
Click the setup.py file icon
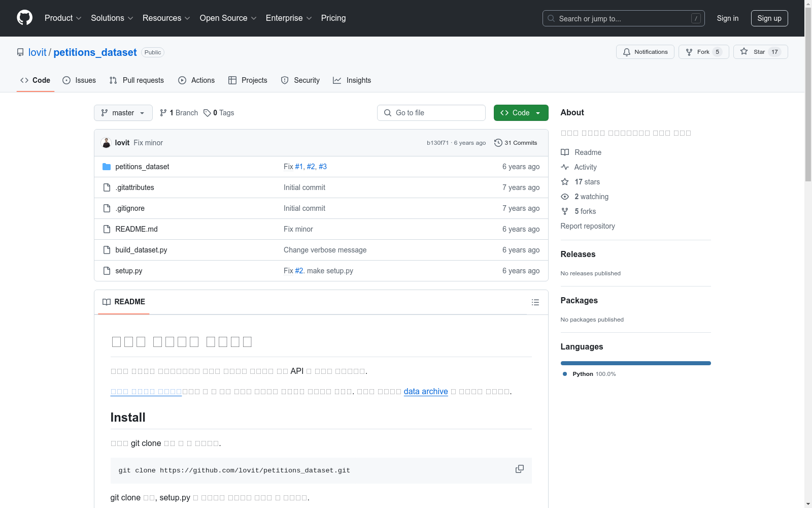(107, 271)
